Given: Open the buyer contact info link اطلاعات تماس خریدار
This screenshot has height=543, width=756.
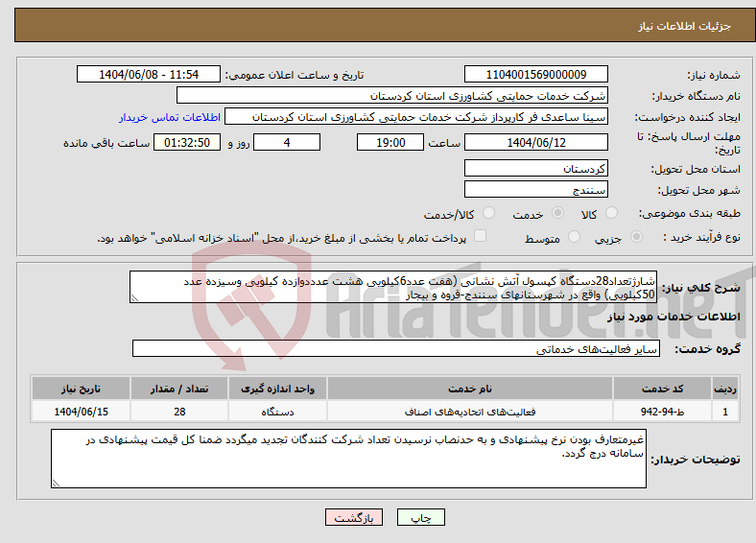Looking at the screenshot, I should tap(170, 117).
